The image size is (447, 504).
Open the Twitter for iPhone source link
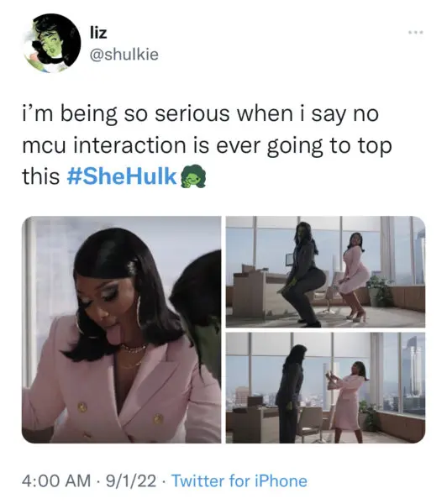coord(239,481)
